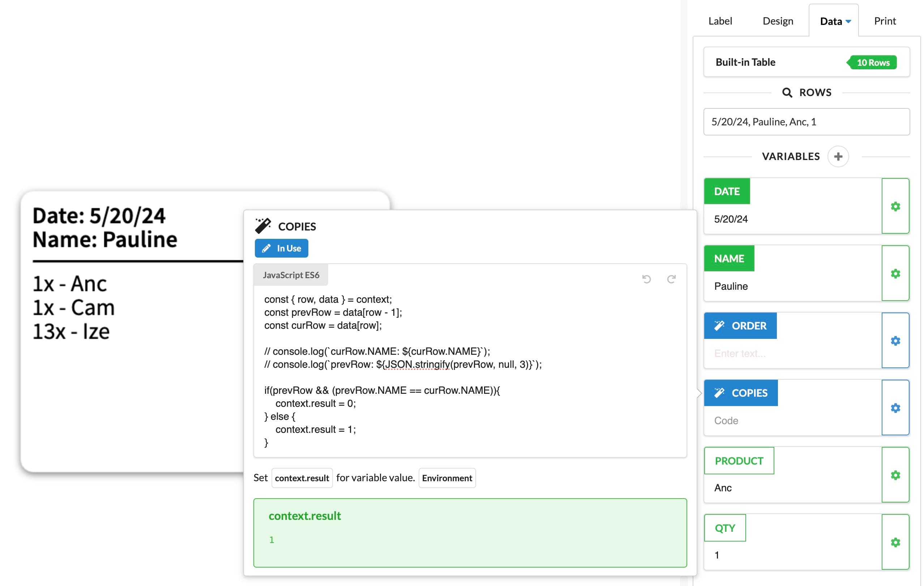
Task: Click the context.result button
Action: [301, 478]
